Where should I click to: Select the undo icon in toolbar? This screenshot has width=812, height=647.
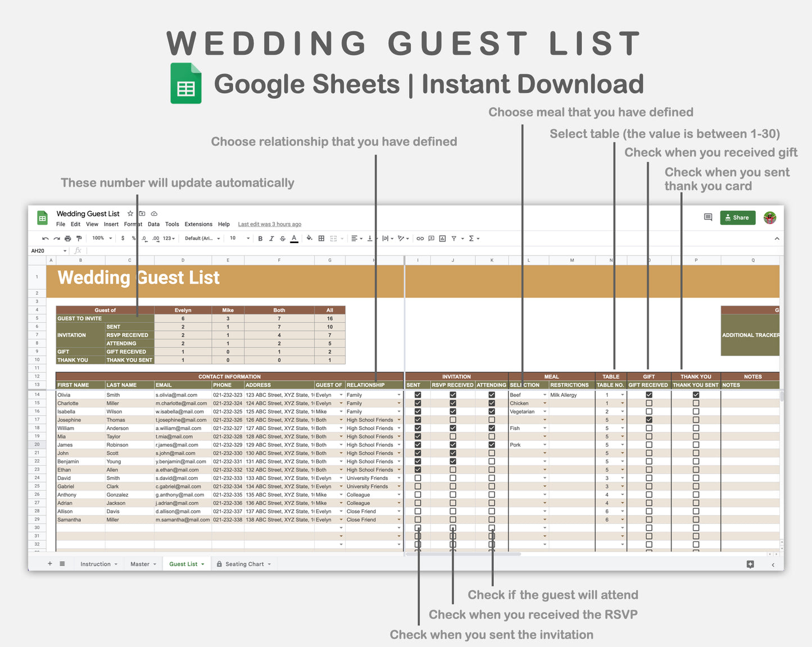coord(45,238)
